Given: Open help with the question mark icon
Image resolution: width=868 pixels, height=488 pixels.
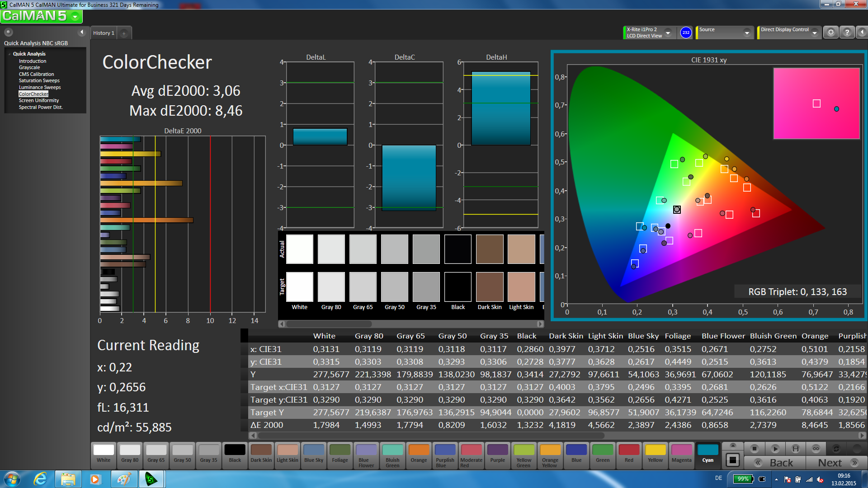Looking at the screenshot, I should pyautogui.click(x=847, y=33).
